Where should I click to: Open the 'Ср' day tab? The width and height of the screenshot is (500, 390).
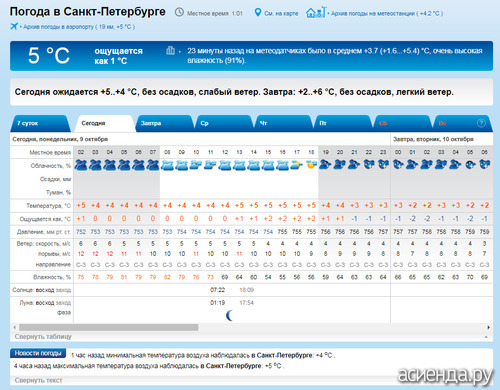tap(224, 123)
